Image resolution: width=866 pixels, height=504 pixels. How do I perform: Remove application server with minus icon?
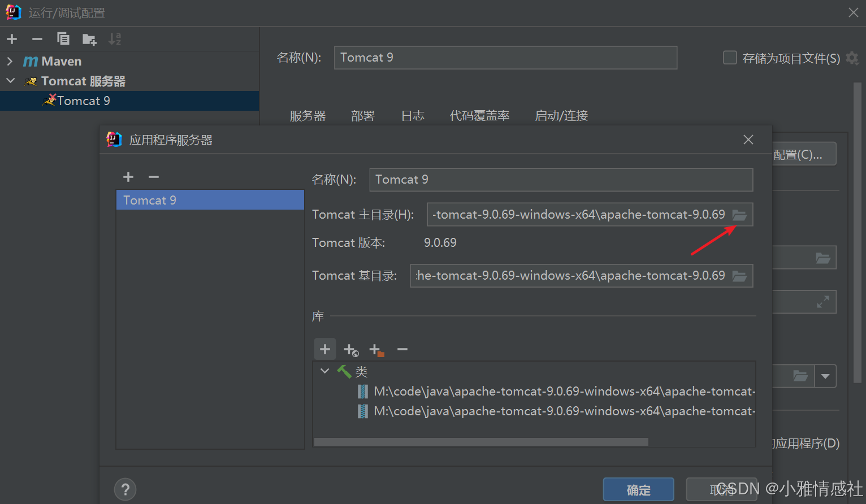click(x=154, y=177)
